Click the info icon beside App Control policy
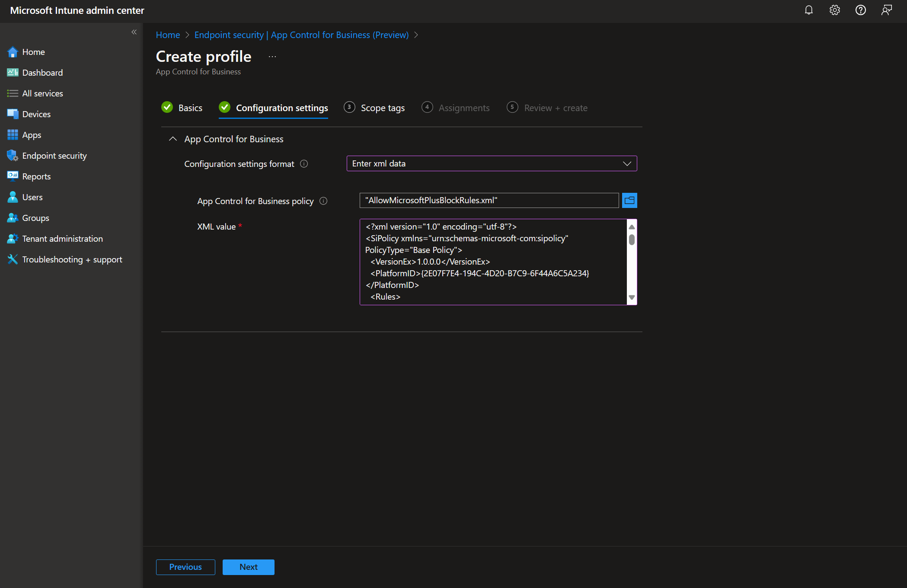This screenshot has height=588, width=907. click(x=323, y=201)
